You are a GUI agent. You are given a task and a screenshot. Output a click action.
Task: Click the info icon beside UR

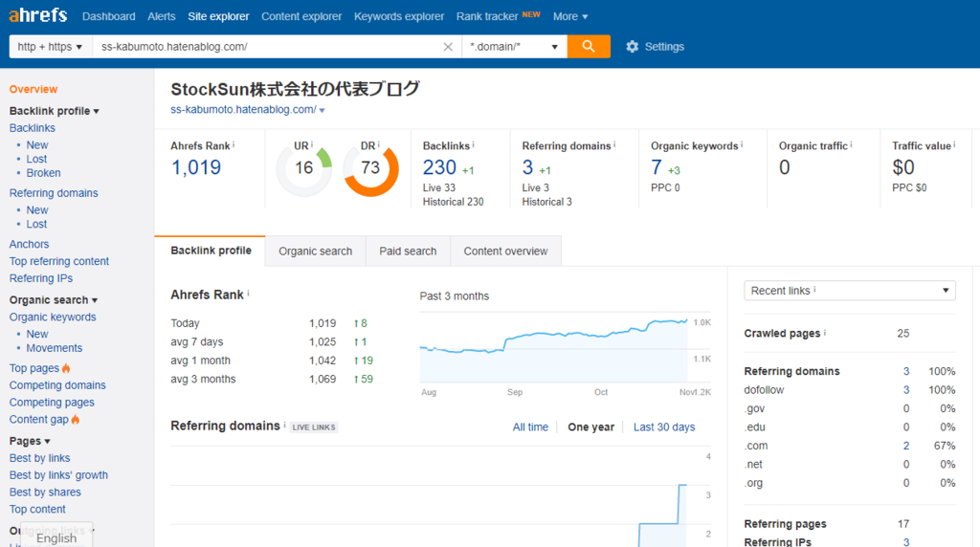tap(312, 144)
